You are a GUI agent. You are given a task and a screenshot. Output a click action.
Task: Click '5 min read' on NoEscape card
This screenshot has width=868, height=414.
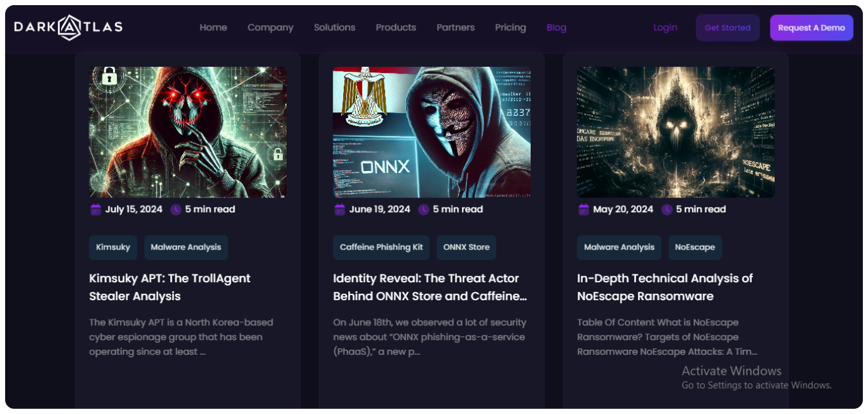(701, 210)
